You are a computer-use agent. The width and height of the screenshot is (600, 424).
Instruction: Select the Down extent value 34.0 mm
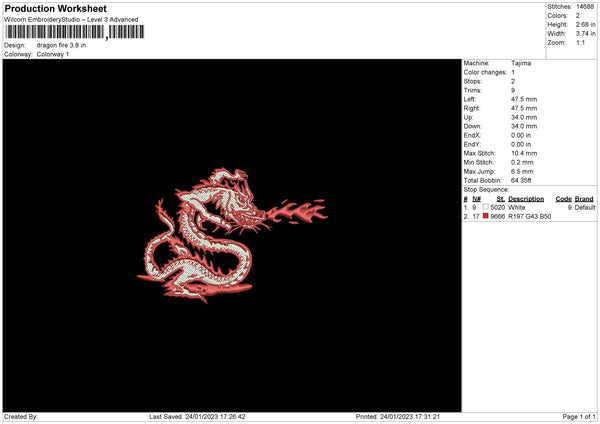(524, 126)
